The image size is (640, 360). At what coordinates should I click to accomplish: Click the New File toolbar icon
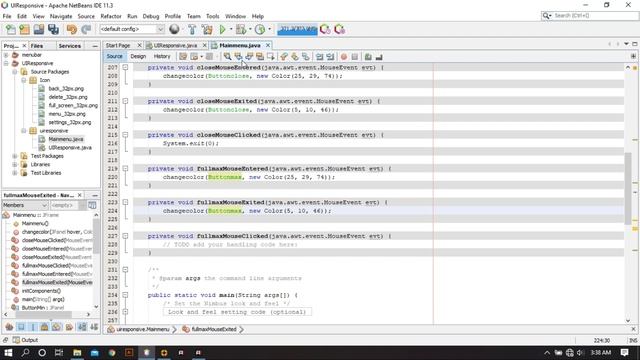click(x=11, y=29)
